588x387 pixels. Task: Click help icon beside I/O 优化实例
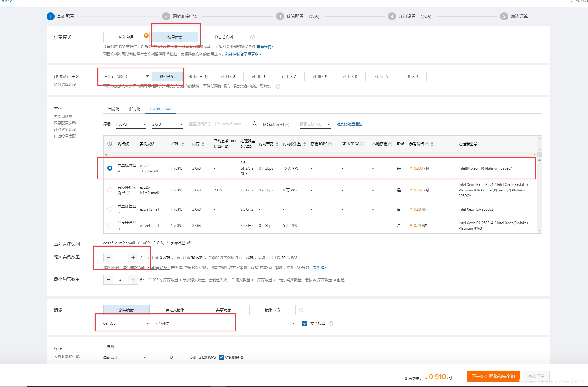[x=287, y=125]
